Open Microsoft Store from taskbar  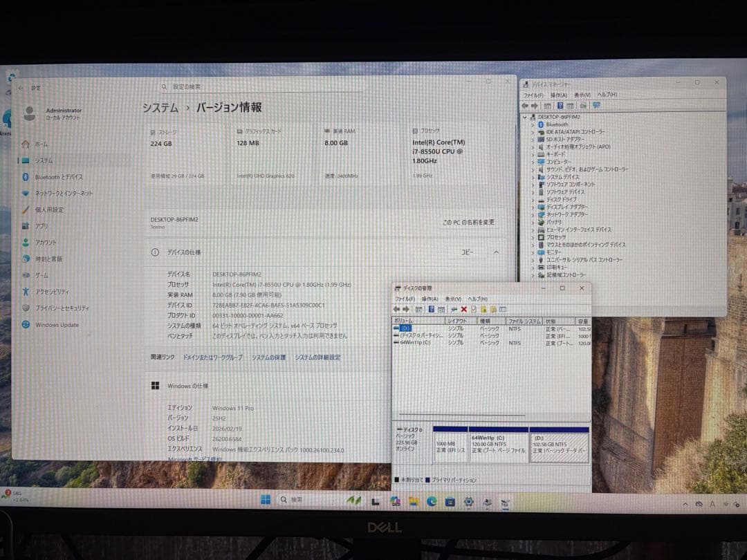coord(450,501)
